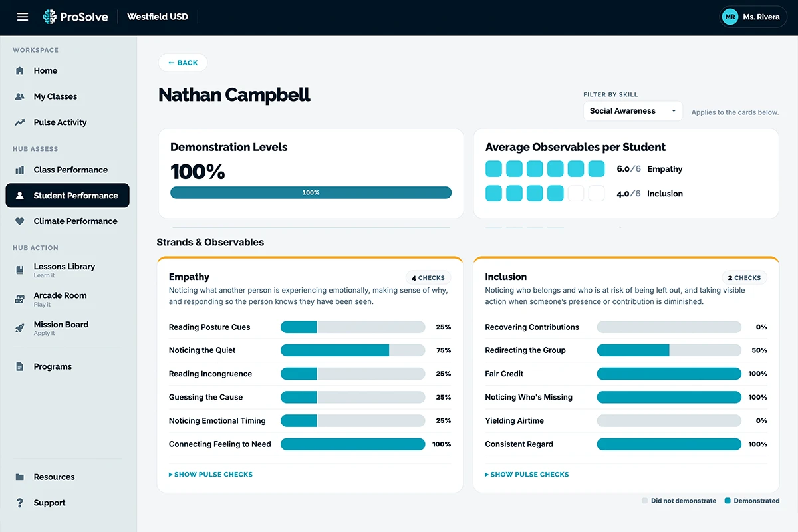This screenshot has height=532, width=798.
Task: Click the Nathan Campbell heading
Action: (234, 94)
